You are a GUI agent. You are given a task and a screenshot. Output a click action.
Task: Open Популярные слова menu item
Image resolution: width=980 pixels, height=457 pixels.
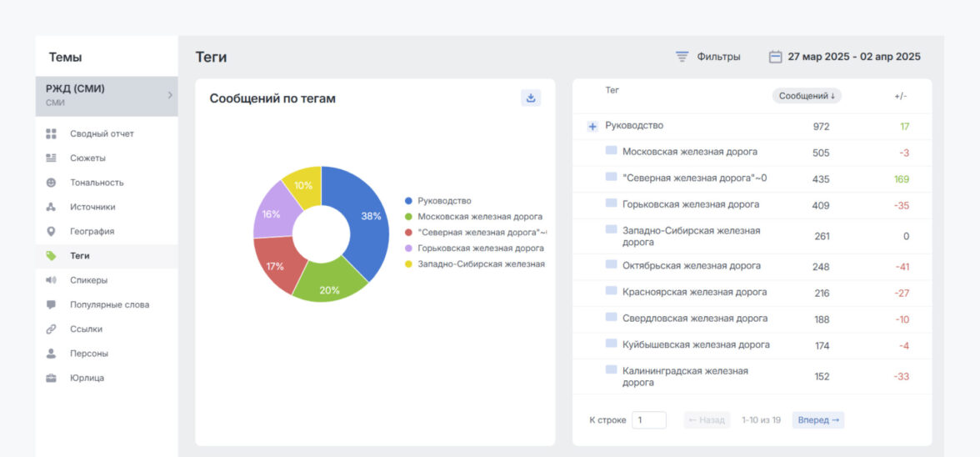[x=109, y=304]
